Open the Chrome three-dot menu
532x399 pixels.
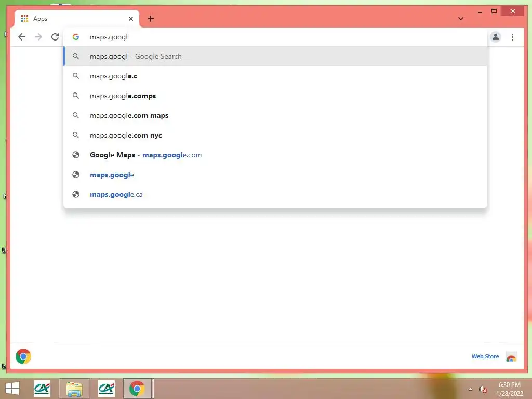pos(512,37)
